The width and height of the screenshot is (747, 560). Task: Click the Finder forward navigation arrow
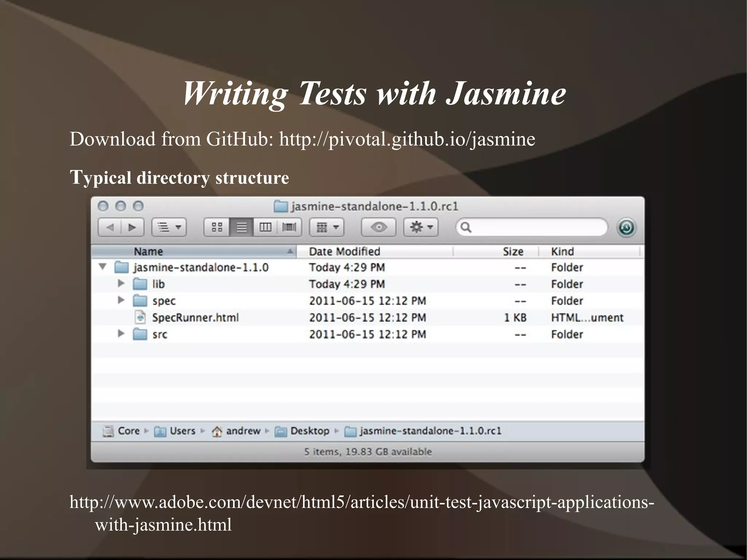132,228
